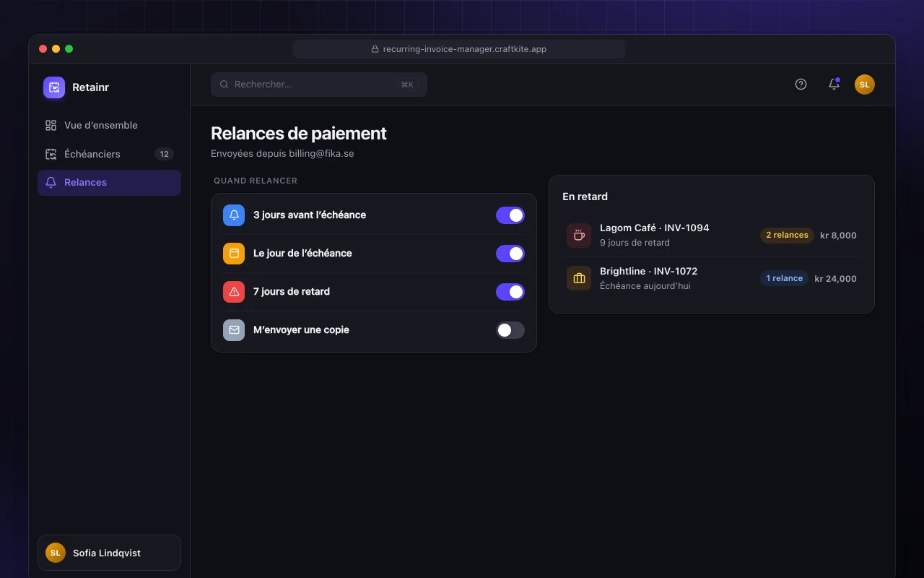924x578 pixels.
Task: Open the SL avatar in top bar
Action: point(865,85)
